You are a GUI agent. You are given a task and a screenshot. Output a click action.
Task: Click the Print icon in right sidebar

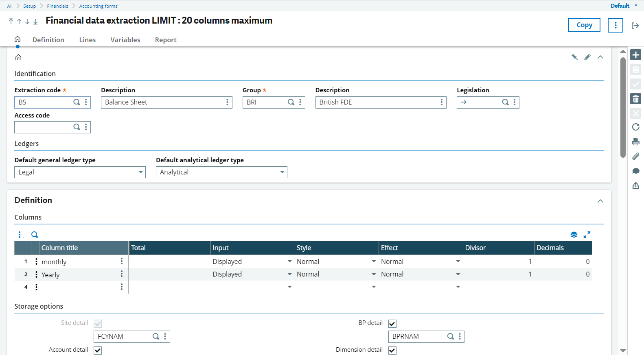(635, 142)
